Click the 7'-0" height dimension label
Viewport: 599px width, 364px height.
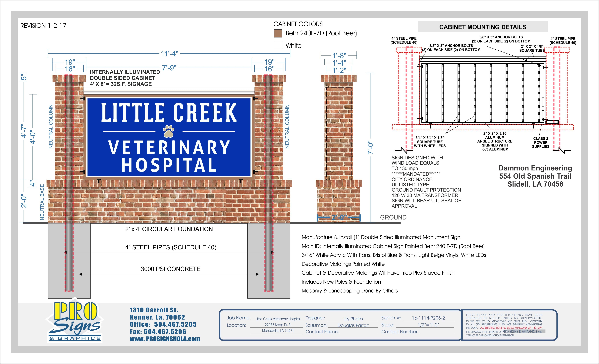coord(370,147)
